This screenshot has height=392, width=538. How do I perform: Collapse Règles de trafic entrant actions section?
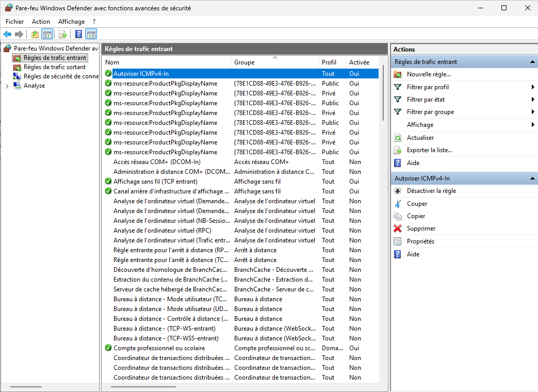(532, 62)
